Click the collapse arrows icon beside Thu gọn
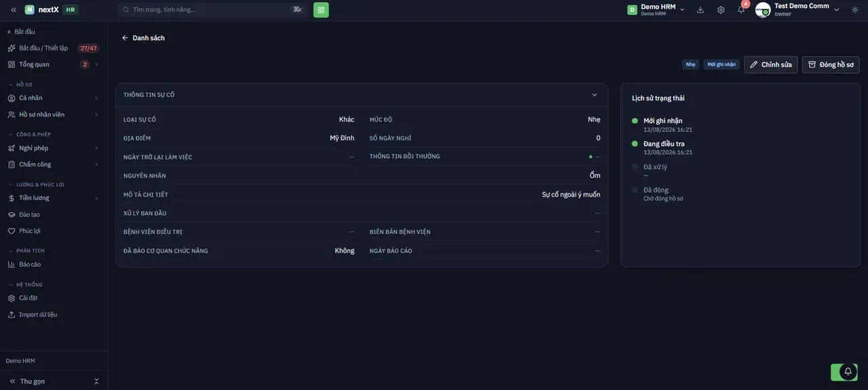Screen dimensions: 868x390 pos(96,381)
